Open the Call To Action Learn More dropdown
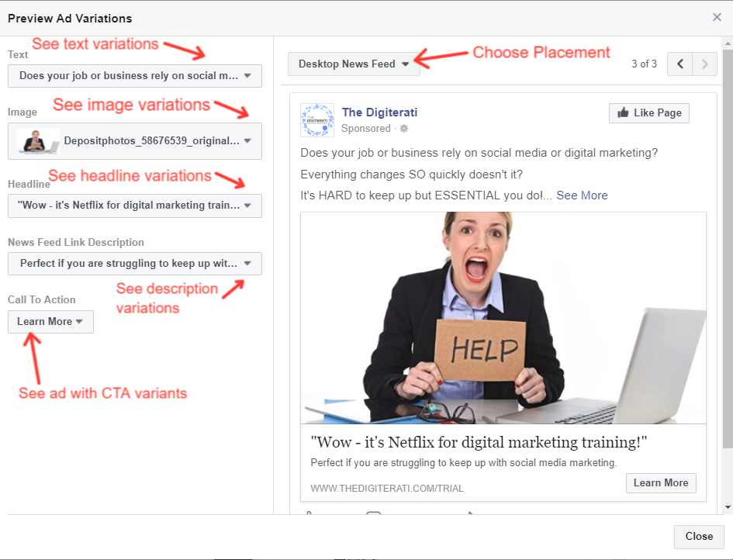The image size is (733, 560). pos(50,322)
